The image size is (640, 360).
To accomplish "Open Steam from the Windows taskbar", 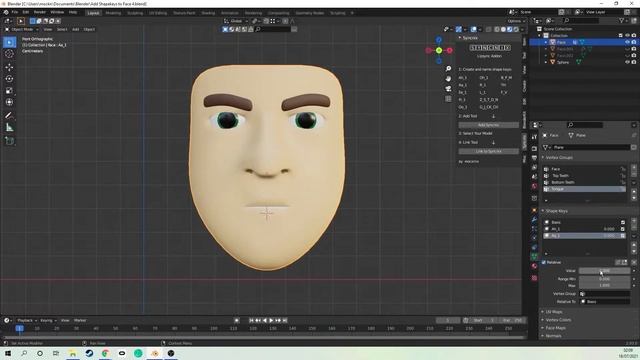I will (x=89, y=353).
